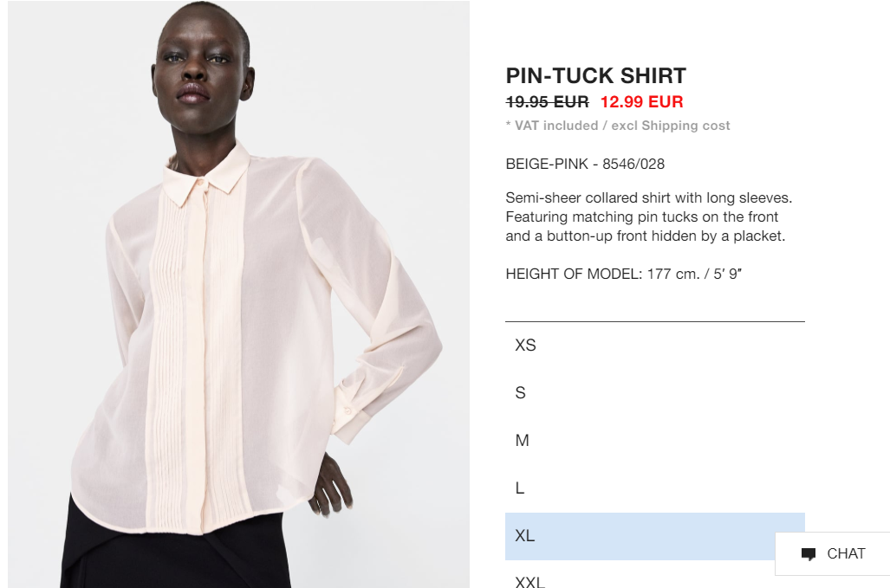This screenshot has width=890, height=588.
Task: Click the crossed-out 19.95 EUR price
Action: [547, 102]
